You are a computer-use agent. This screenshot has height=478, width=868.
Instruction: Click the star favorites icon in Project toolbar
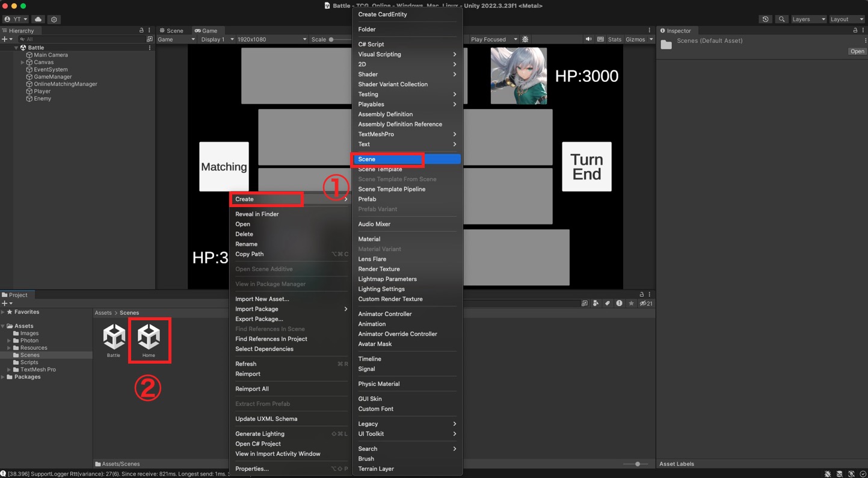coord(631,303)
